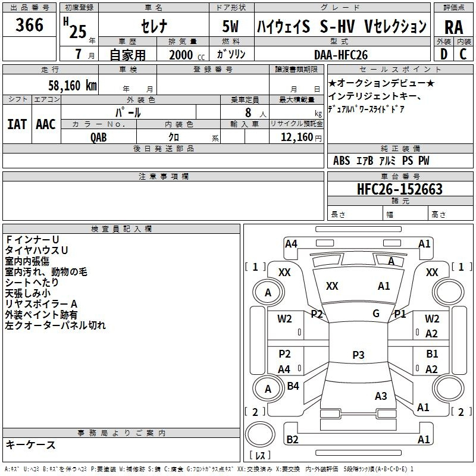The image size is (476, 476).
Task: Select the note 左クオーターパネル切れ
Action: pos(55,325)
